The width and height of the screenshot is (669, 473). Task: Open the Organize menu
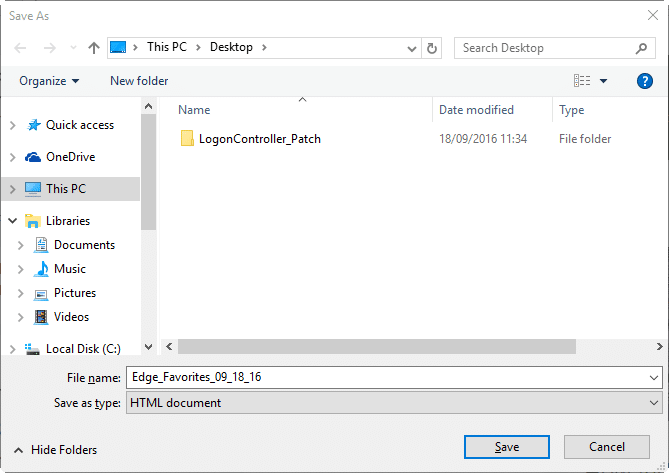pos(49,81)
